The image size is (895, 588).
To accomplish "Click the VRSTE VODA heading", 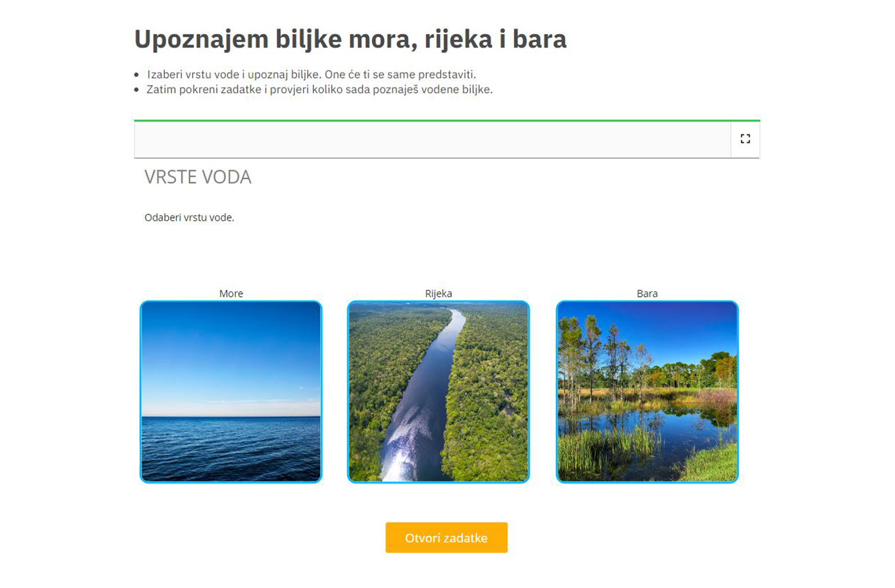I will click(x=198, y=177).
